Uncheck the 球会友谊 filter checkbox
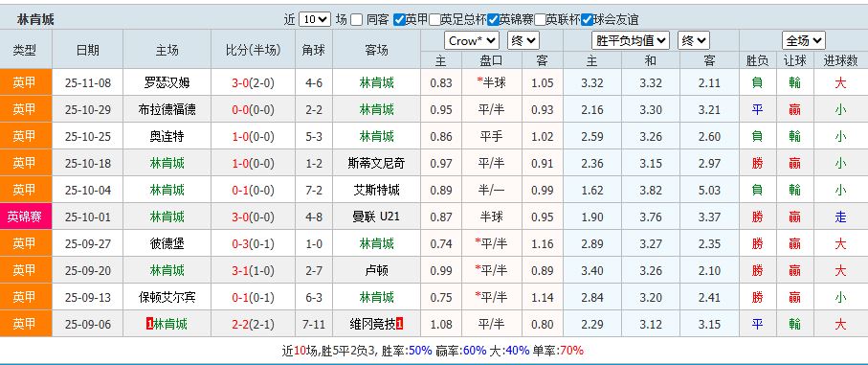Viewport: 868px width, 365px height. [x=587, y=20]
